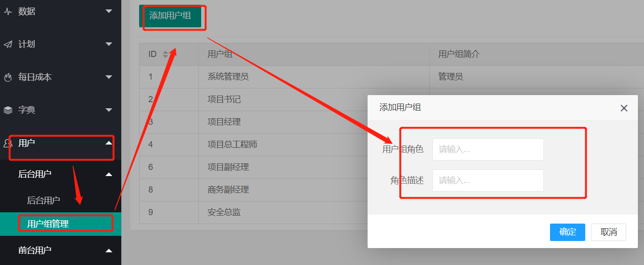Click the 计划 paper-plane icon
Screen dimensions: 644x265
click(8, 44)
